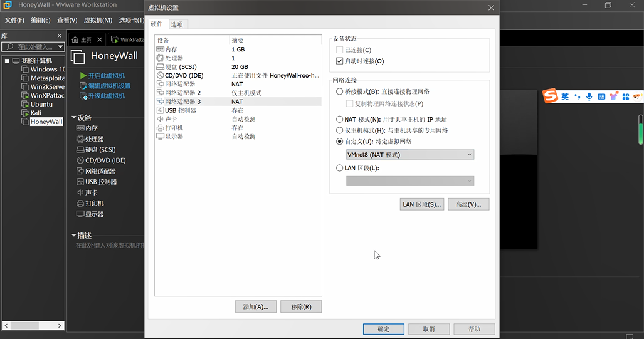Collapse the 设备 section in main window
Screen dimensions: 644x339
pos(74,117)
